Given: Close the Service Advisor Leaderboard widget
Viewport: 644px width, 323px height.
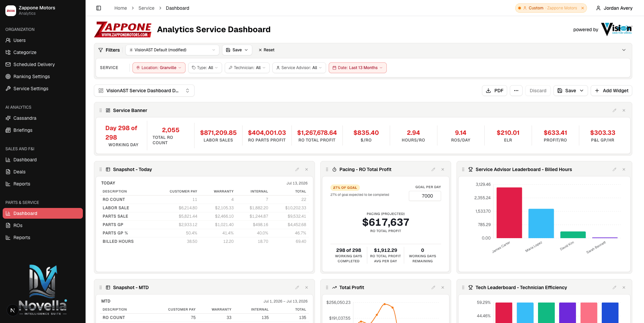Looking at the screenshot, I should (x=624, y=169).
